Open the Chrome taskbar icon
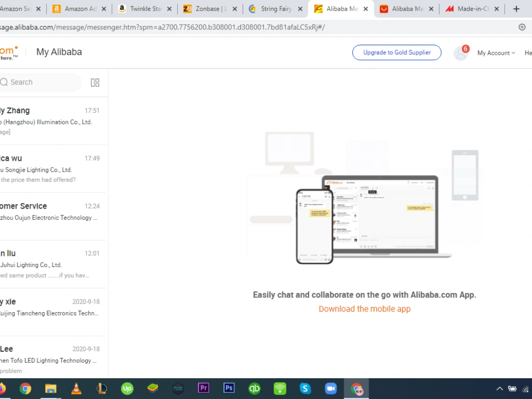Image resolution: width=532 pixels, height=399 pixels. pyautogui.click(x=25, y=388)
